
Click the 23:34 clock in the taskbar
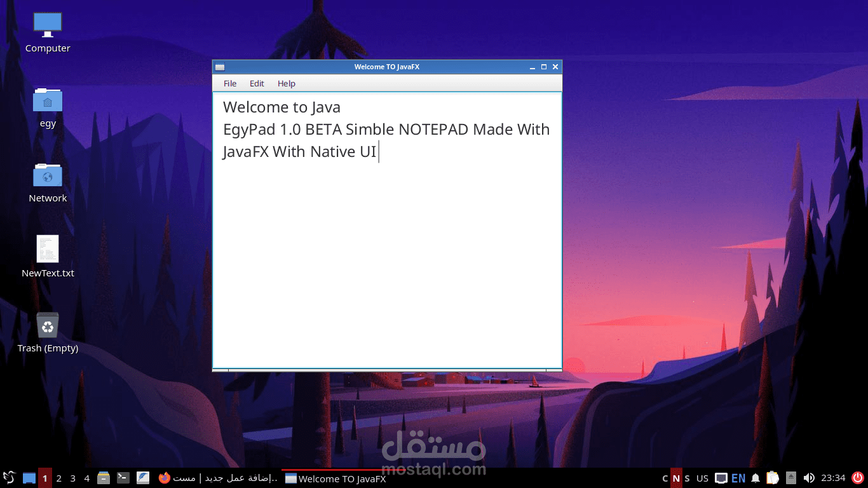tap(833, 478)
